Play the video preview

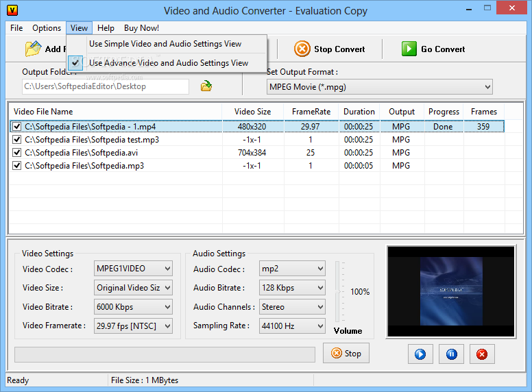point(420,354)
